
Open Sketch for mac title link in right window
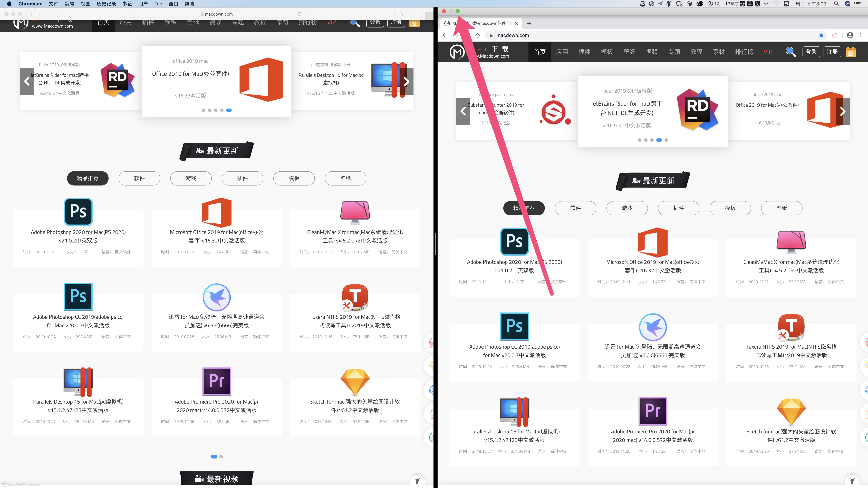(x=791, y=436)
